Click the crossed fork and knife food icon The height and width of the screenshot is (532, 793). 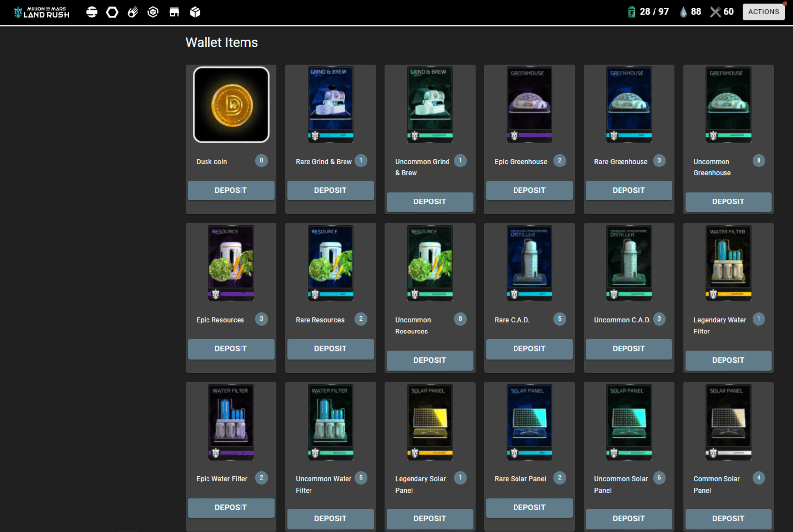[x=715, y=12]
